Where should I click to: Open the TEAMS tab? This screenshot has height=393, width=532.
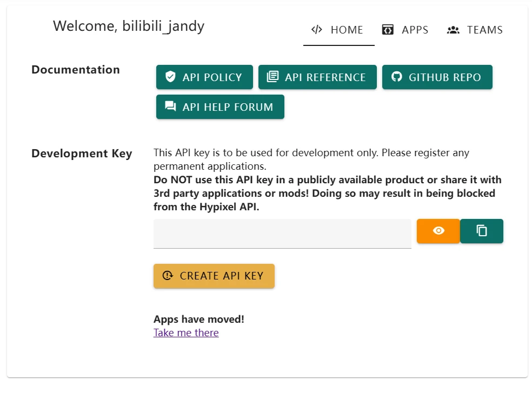click(484, 30)
